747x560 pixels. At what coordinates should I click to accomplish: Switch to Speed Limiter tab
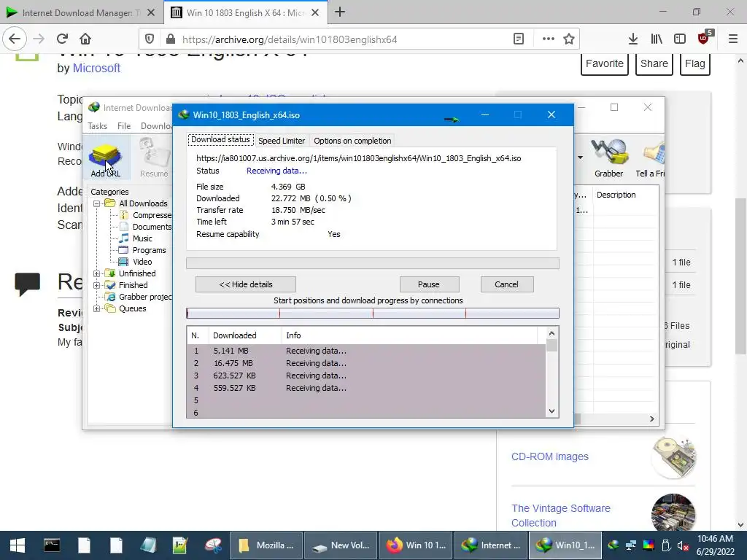point(282,141)
